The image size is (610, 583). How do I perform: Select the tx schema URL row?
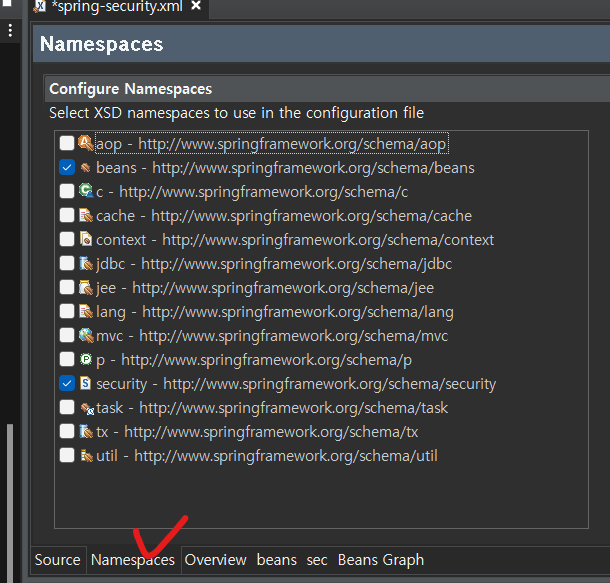(257, 432)
